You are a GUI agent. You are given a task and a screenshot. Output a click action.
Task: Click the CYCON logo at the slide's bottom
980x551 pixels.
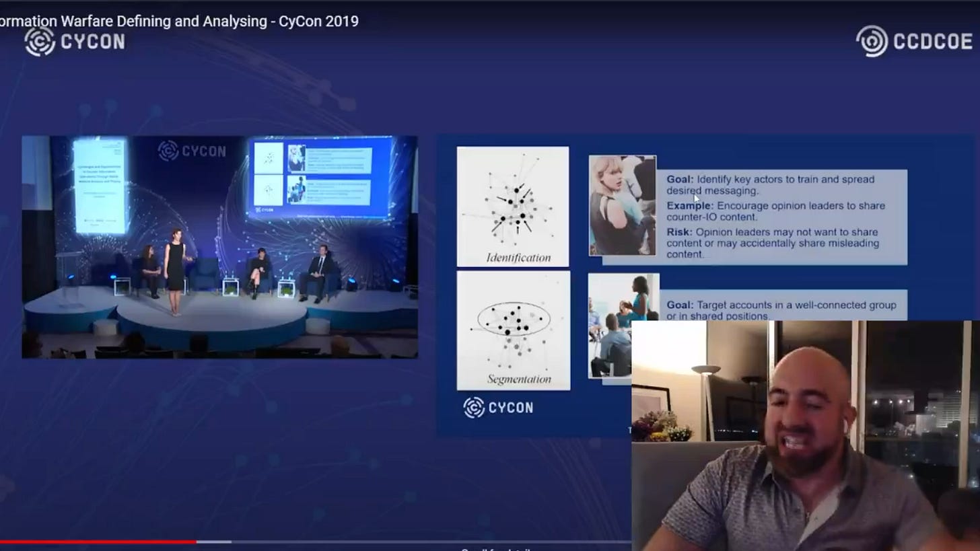pos(498,407)
